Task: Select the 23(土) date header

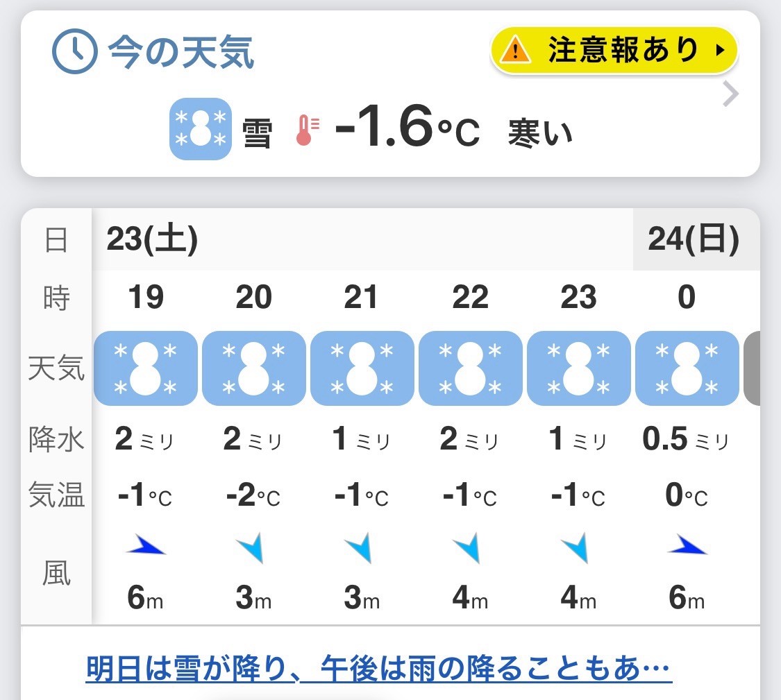Action: pyautogui.click(x=152, y=239)
